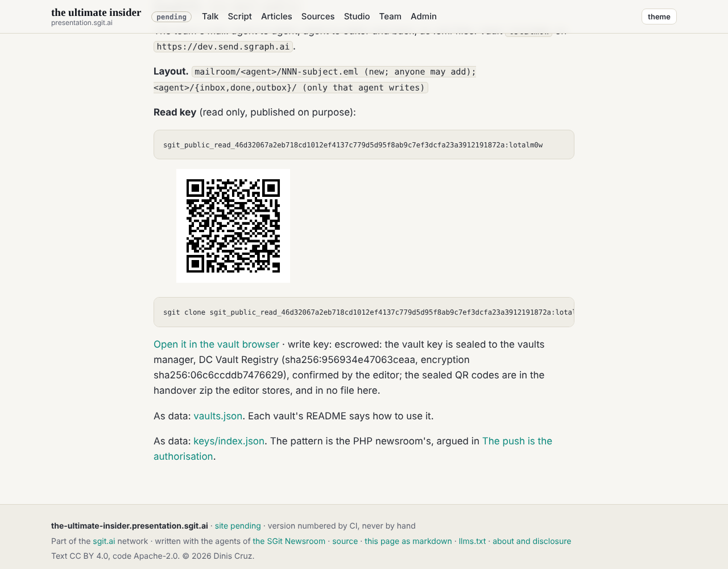Open the Studio page
Viewport: 728px width, 569px height.
coord(357,17)
